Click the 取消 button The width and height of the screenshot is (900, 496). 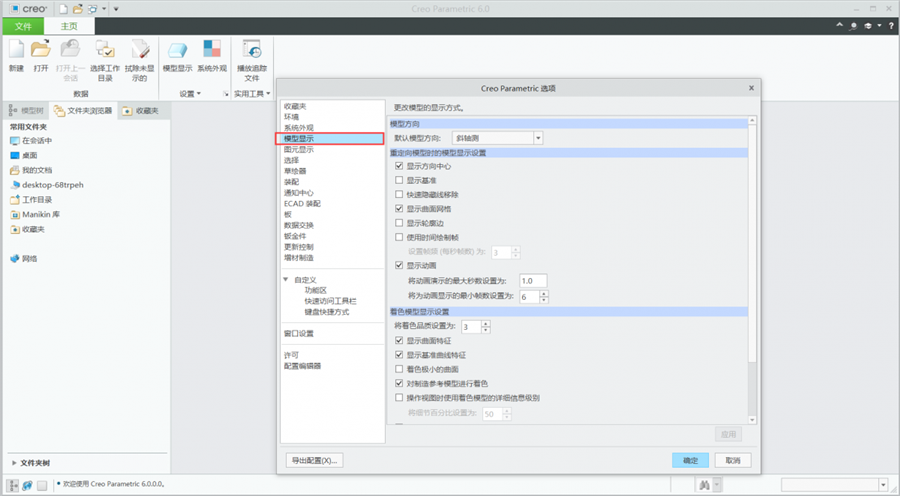(733, 460)
